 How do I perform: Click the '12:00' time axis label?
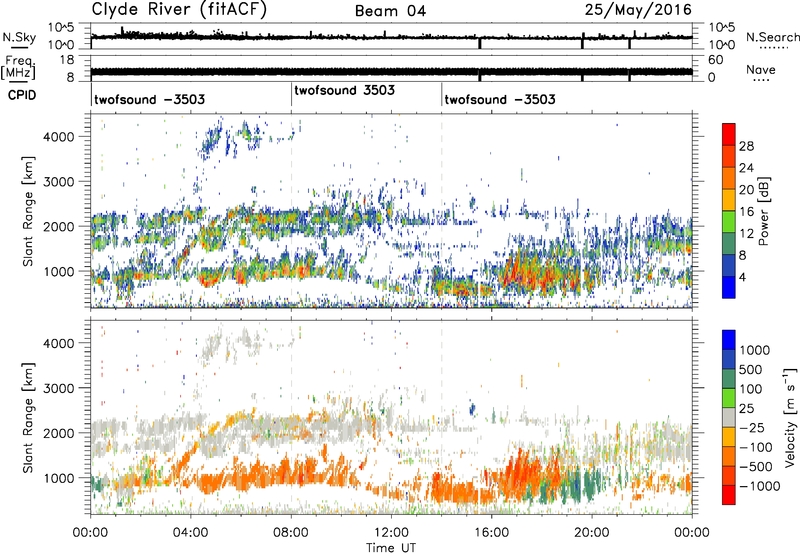391,533
